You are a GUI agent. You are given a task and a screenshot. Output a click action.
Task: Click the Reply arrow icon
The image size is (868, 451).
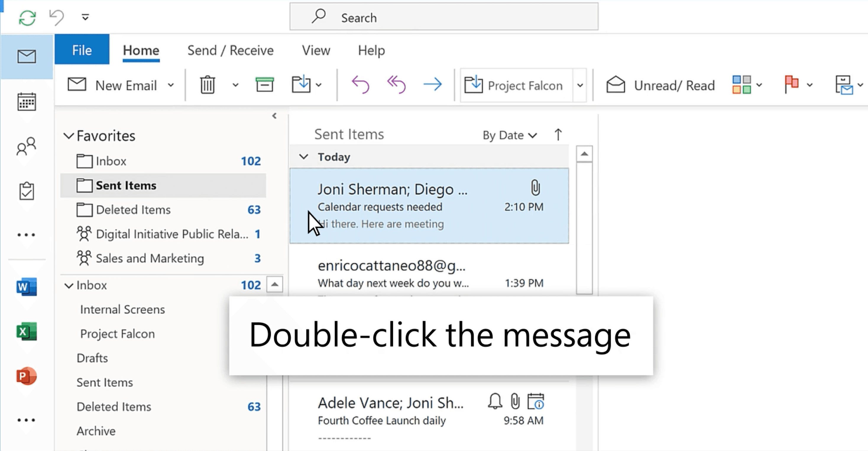tap(360, 85)
